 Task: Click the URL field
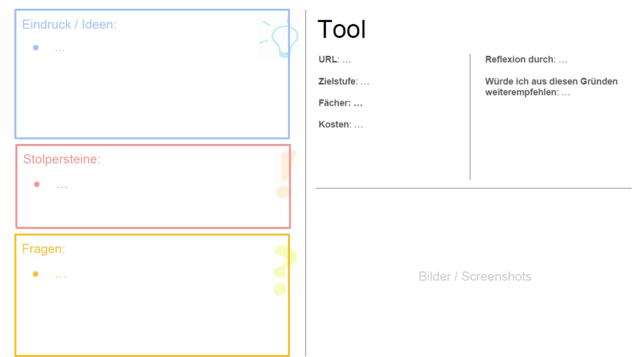335,60
